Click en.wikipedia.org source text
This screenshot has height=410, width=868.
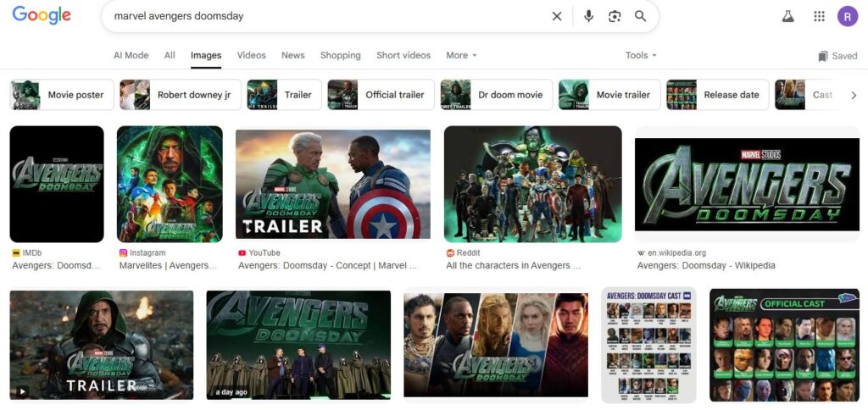coord(676,252)
